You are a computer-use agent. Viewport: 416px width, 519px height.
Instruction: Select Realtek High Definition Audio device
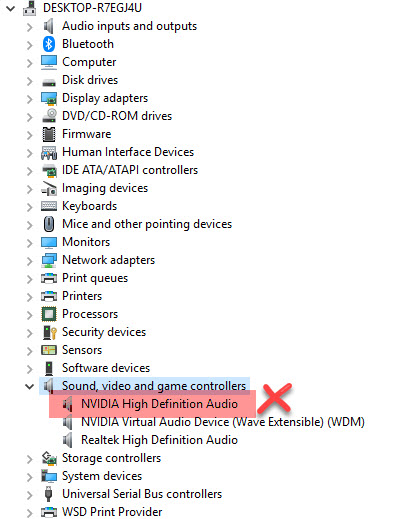[159, 440]
